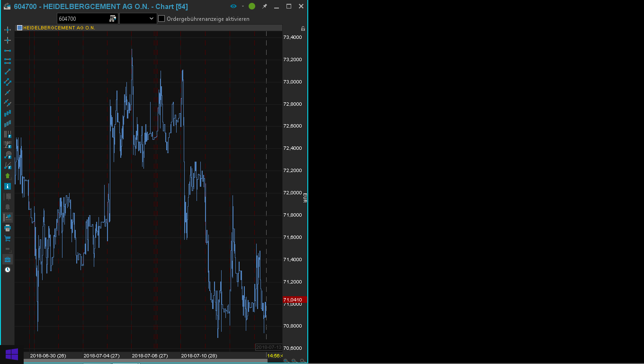Open the Windows Start button

click(x=11, y=354)
